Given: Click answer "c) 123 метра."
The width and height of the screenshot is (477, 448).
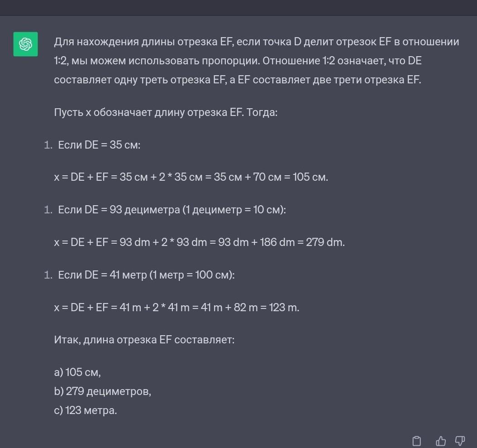Looking at the screenshot, I should pos(86,410).
